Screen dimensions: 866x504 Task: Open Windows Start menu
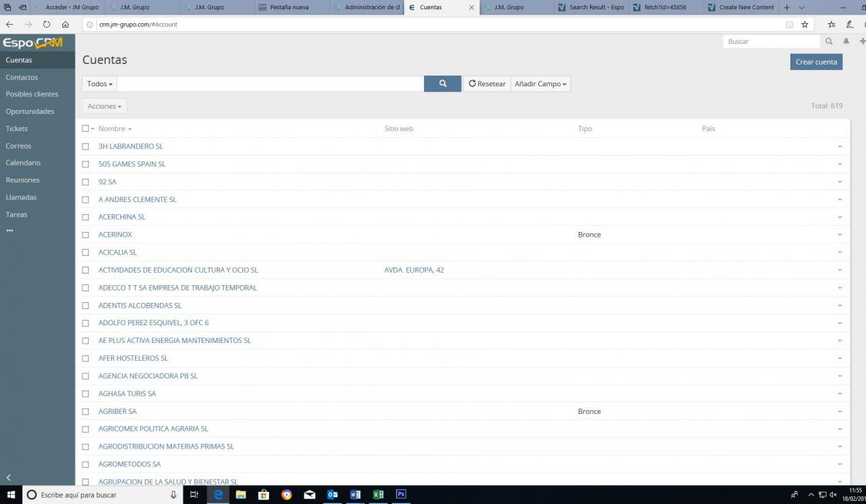pos(11,495)
